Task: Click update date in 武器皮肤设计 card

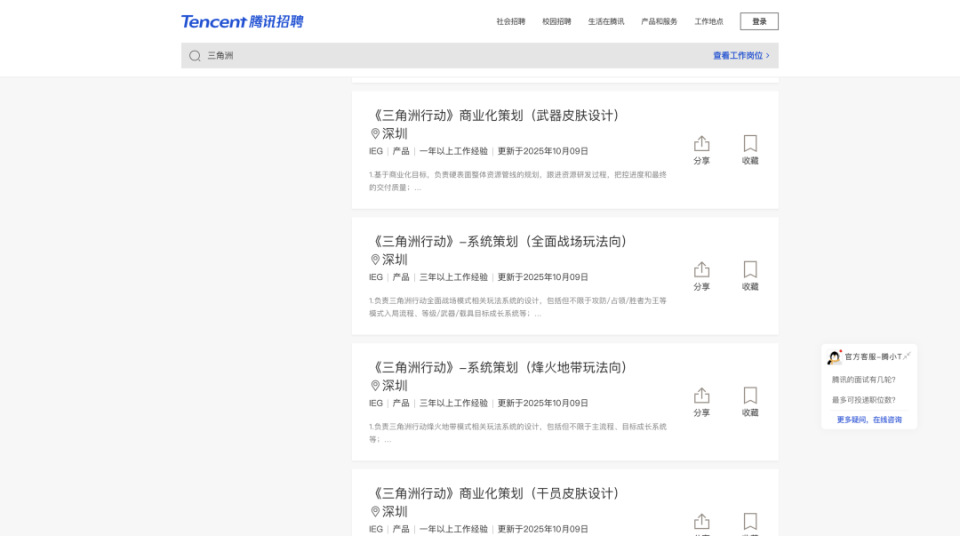Action: coord(542,151)
